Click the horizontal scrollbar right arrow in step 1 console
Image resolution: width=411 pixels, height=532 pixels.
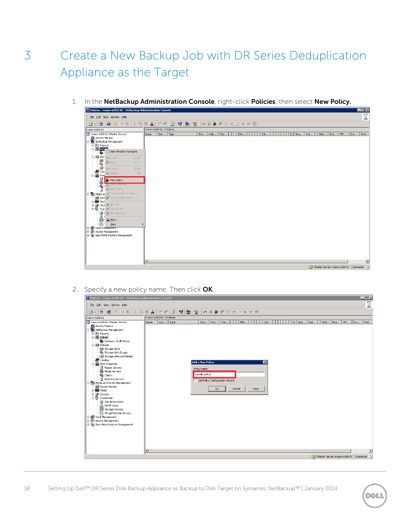[x=367, y=261]
